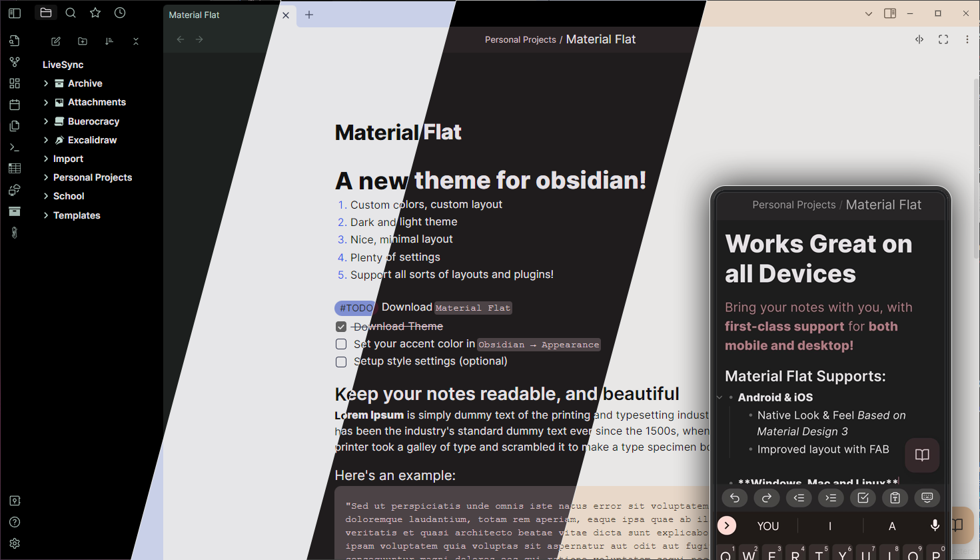The width and height of the screenshot is (980, 560).
Task: Tap outdent list in mobile toolbar
Action: point(799,497)
